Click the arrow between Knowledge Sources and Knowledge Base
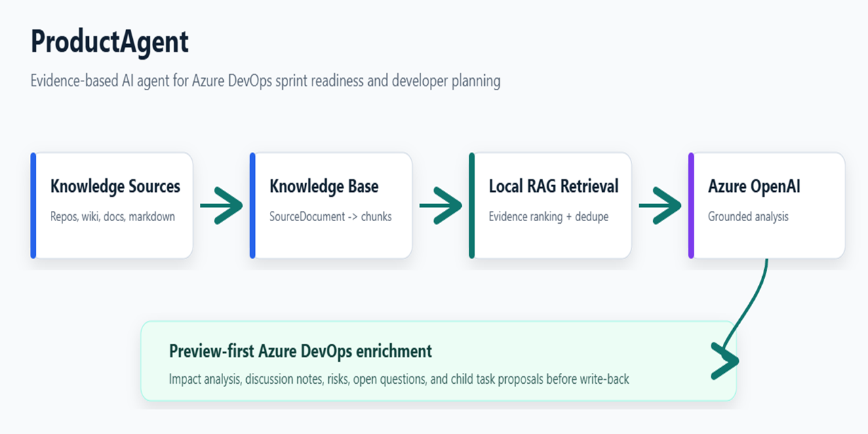Screen dimensions: 868x434 (222, 205)
